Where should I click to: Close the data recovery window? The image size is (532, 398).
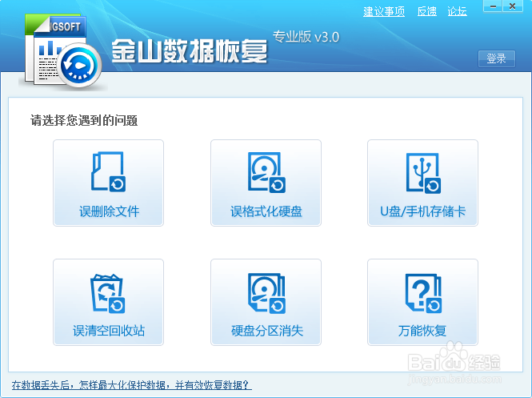point(513,6)
